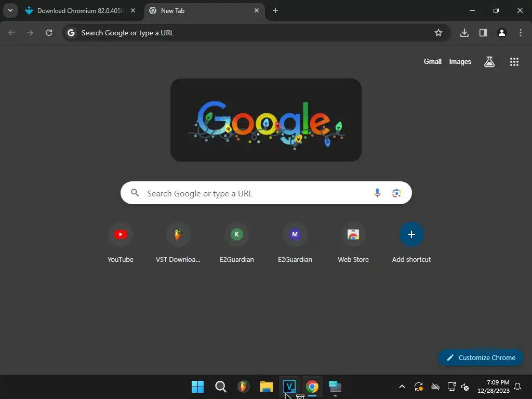Open File Explorer from taskbar
Viewport: 532px width, 399px height.
point(267,387)
